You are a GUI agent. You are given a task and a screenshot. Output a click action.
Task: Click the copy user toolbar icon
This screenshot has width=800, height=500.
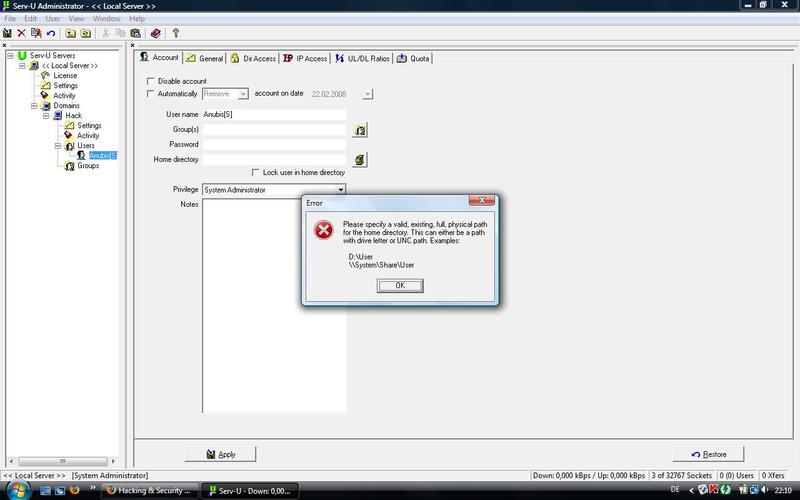36,33
